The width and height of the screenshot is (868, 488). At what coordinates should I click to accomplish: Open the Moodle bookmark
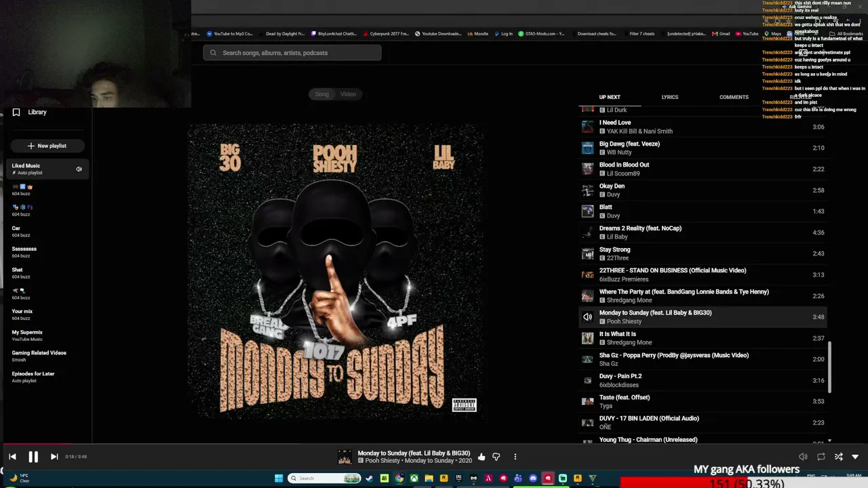point(477,34)
